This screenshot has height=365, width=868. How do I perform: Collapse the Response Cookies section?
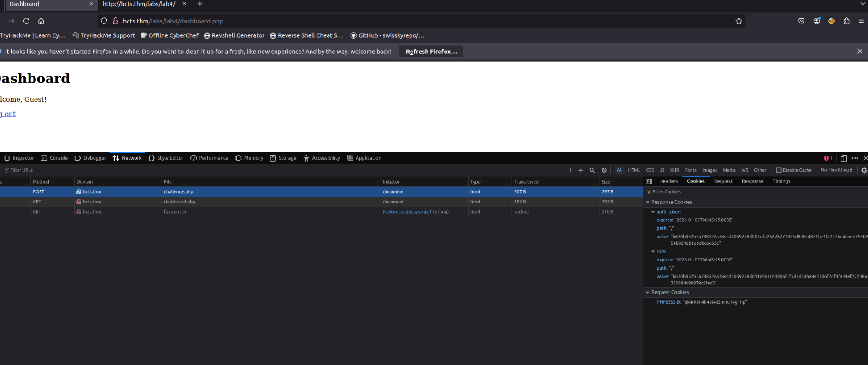[648, 202]
